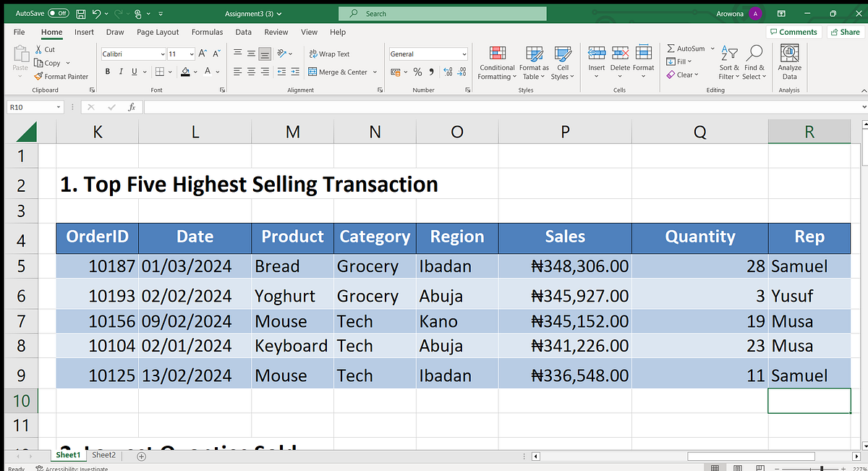
Task: Toggle Underline formatting on selected cell
Action: click(x=133, y=72)
